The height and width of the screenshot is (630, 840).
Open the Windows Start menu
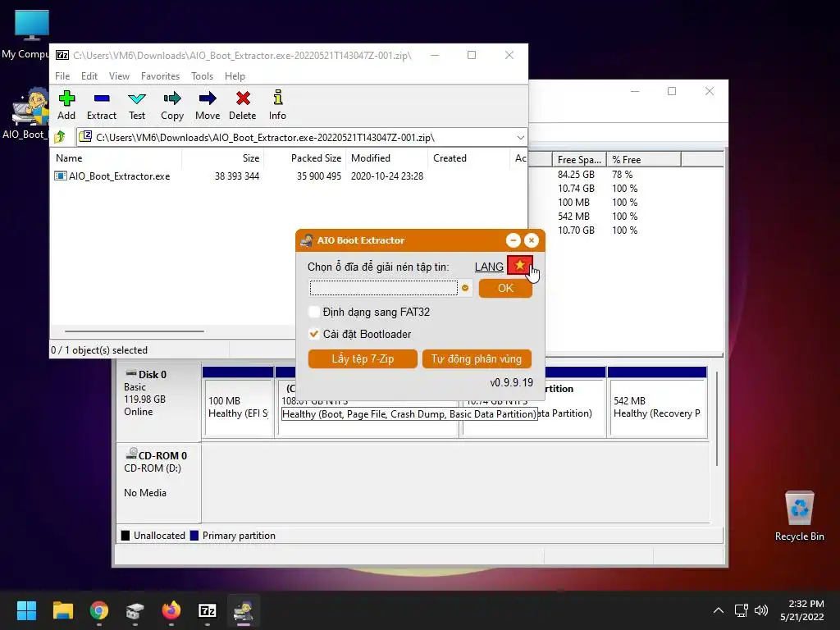26,610
